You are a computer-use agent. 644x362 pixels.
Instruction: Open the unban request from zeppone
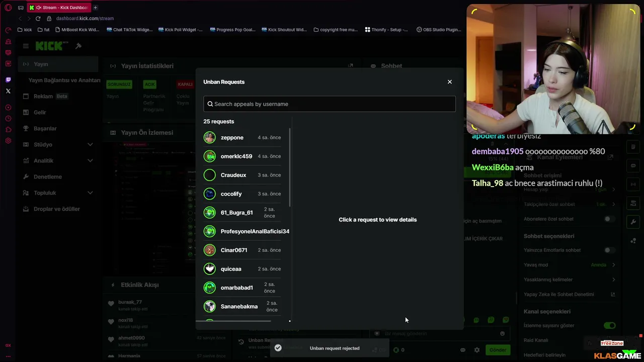pos(243,138)
